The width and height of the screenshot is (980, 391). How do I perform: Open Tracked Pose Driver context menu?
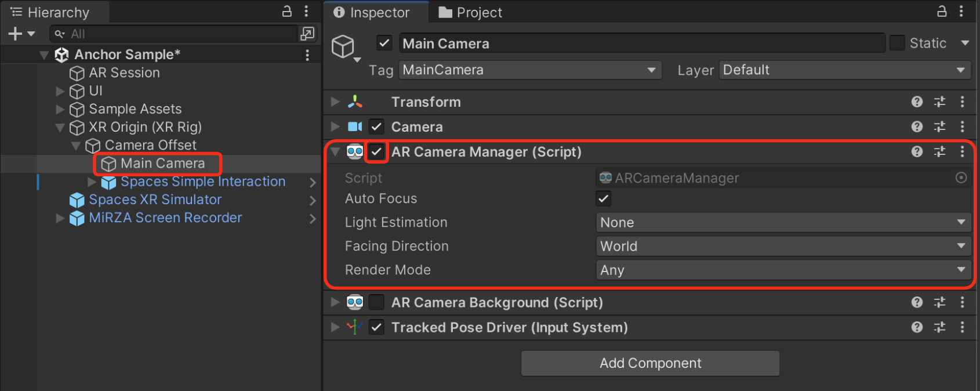pos(962,327)
